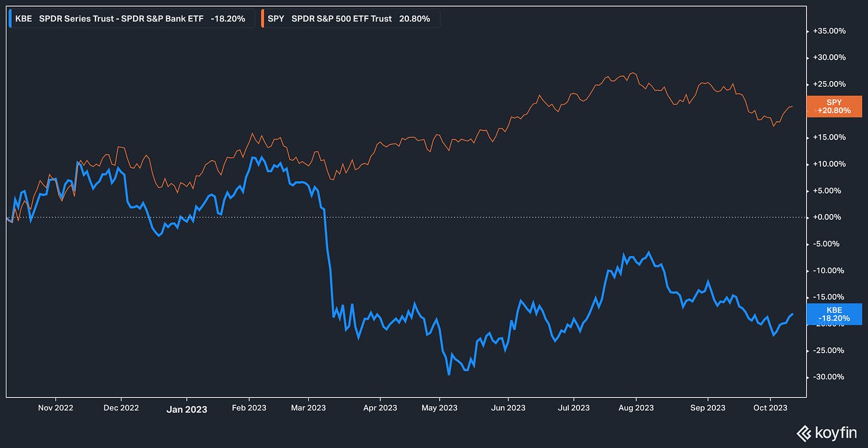Click the +0.00% y-axis label
Image resolution: width=868 pixels, height=448 pixels.
click(x=827, y=217)
